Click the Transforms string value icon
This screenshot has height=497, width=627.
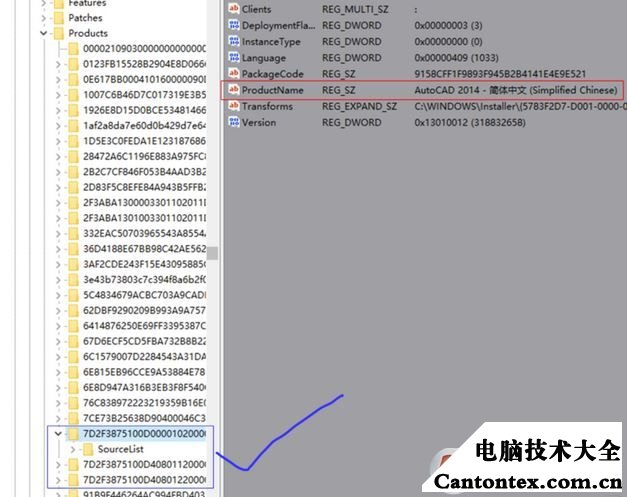[x=234, y=106]
